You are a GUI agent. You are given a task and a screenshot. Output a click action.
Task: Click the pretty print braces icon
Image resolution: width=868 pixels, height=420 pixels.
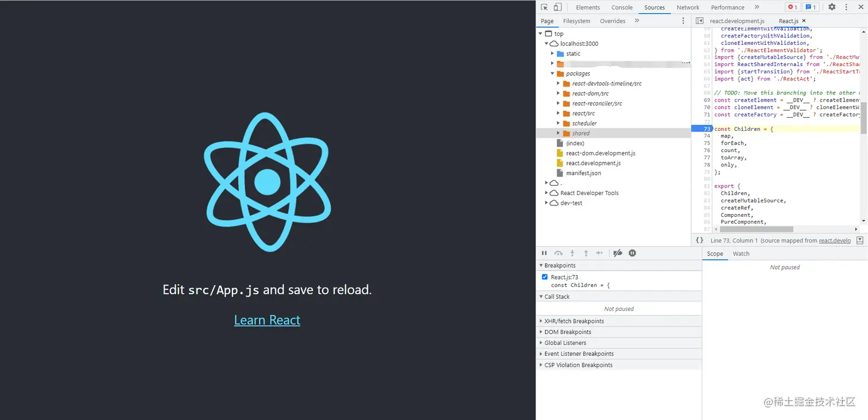coord(699,240)
